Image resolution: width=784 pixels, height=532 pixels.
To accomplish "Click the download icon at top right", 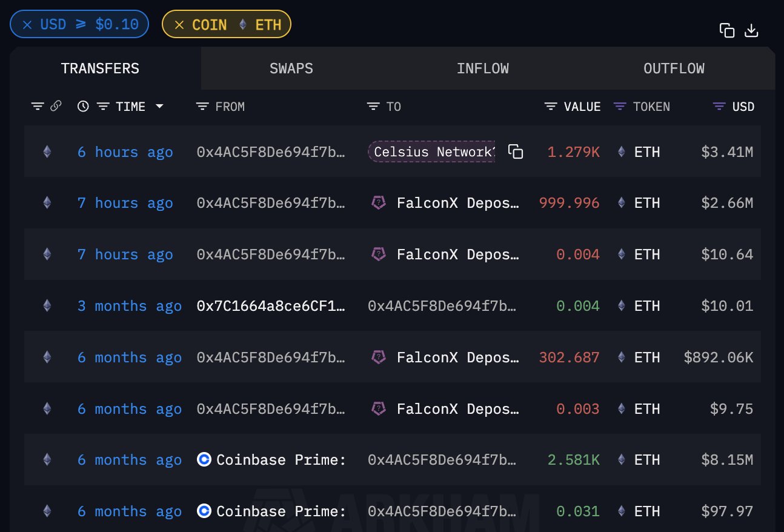I will tap(751, 30).
